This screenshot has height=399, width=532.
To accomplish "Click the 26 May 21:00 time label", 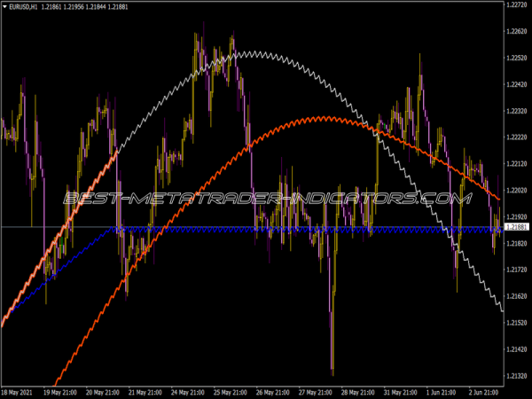I will pos(273,393).
